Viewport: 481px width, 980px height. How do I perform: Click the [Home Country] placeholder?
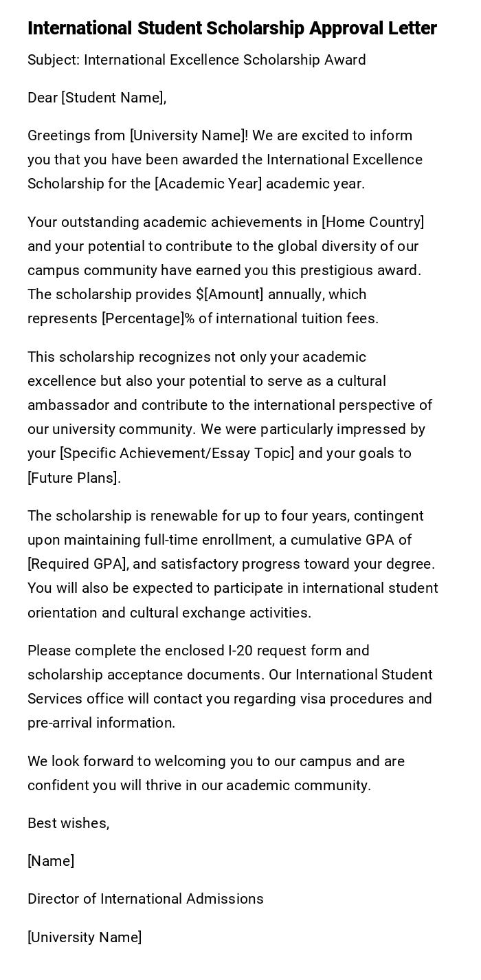372,222
